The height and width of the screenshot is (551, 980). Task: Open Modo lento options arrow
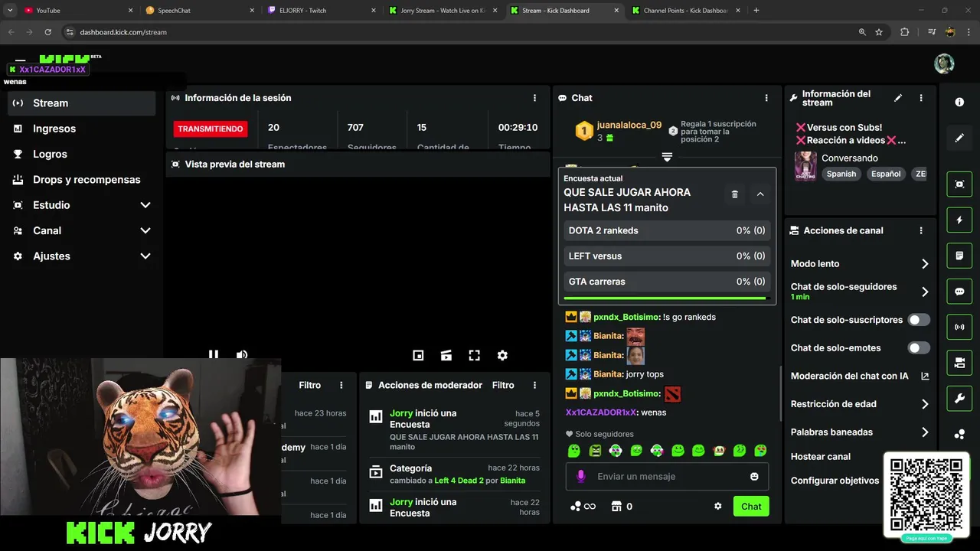coord(925,264)
